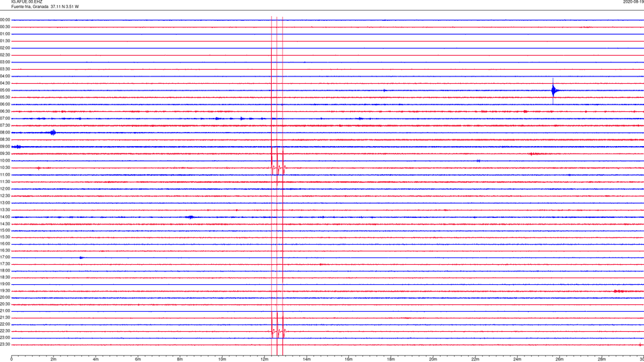Click the red burst at end of 19:30 trace
Image resolution: width=644 pixels, height=362 pixels.
click(x=619, y=291)
